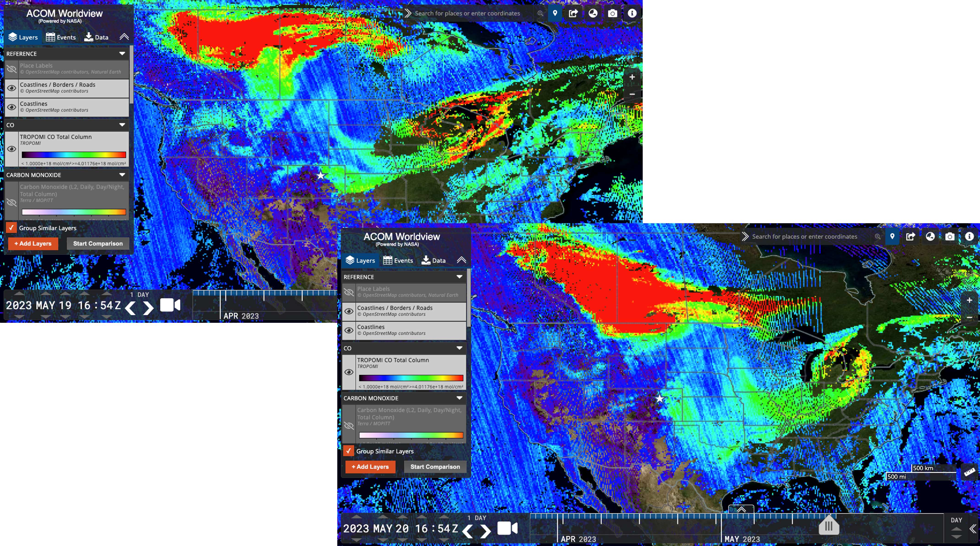Click video animation icon beside May 20 date
Viewport: 980px width, 546px height.
(x=508, y=528)
